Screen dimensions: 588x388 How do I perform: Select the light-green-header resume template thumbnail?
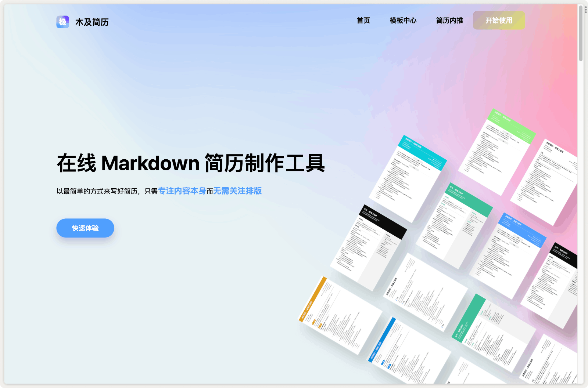click(497, 152)
